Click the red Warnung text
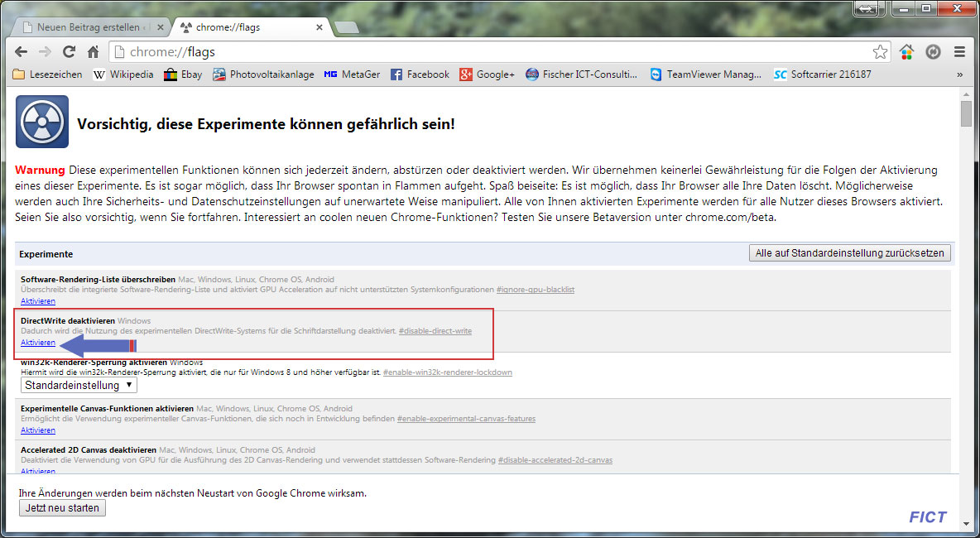The height and width of the screenshot is (538, 980). [40, 170]
